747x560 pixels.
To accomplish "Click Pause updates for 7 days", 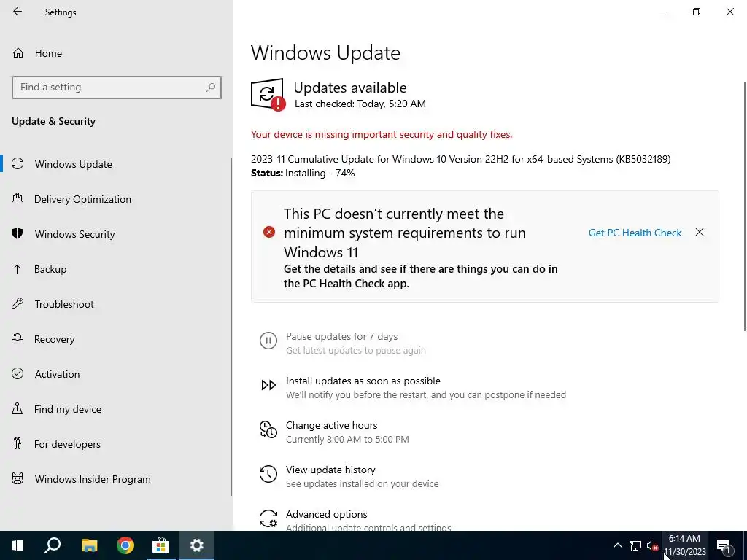I will click(341, 336).
